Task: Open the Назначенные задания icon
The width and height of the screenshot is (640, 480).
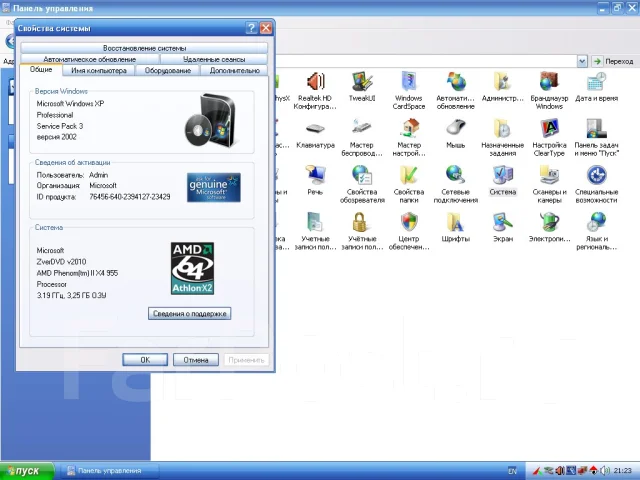Action: coord(502,138)
